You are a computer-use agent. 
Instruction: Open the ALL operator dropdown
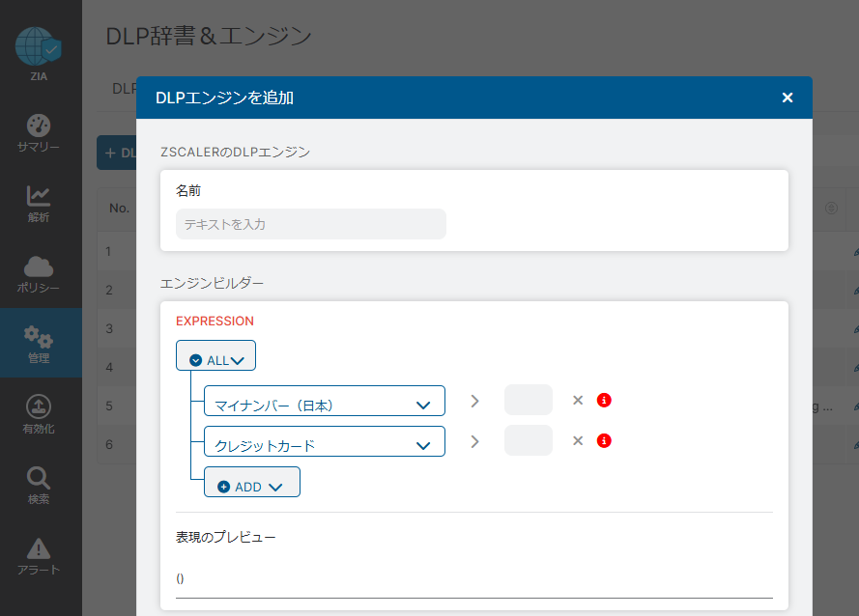[215, 356]
